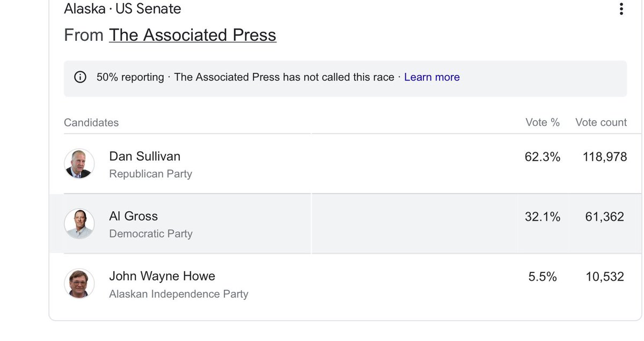Select the Candidates column header
The image size is (644, 341).
tap(91, 122)
